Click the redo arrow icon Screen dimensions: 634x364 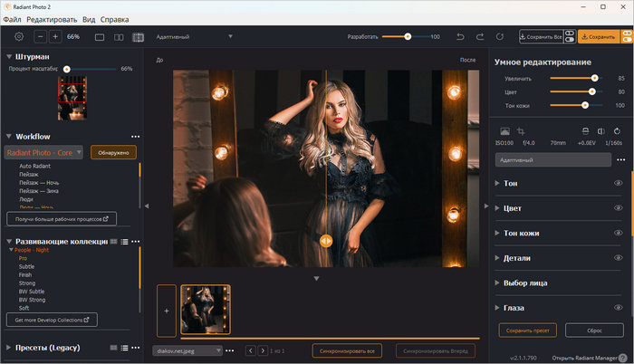coord(479,36)
